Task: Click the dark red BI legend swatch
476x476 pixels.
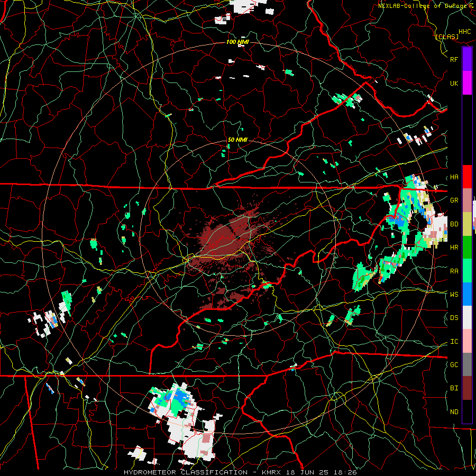Action: pyautogui.click(x=467, y=388)
